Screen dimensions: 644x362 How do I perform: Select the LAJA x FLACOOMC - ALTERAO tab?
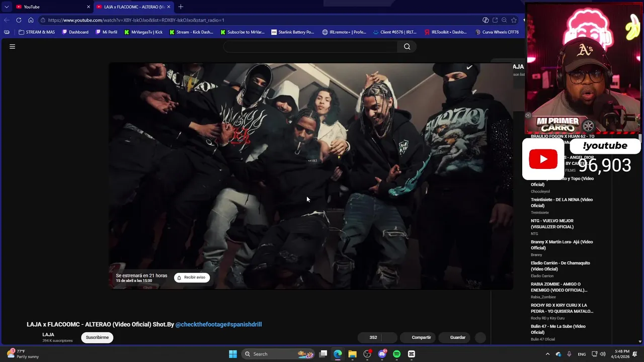(x=133, y=7)
